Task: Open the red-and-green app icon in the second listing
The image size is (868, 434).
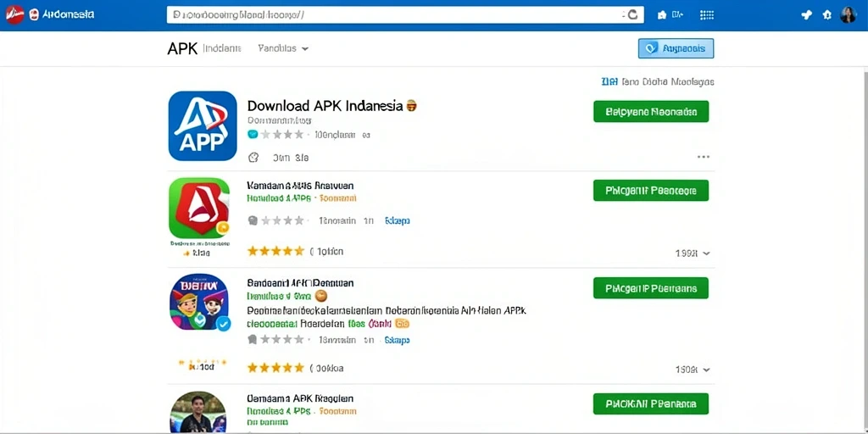Action: 199,208
